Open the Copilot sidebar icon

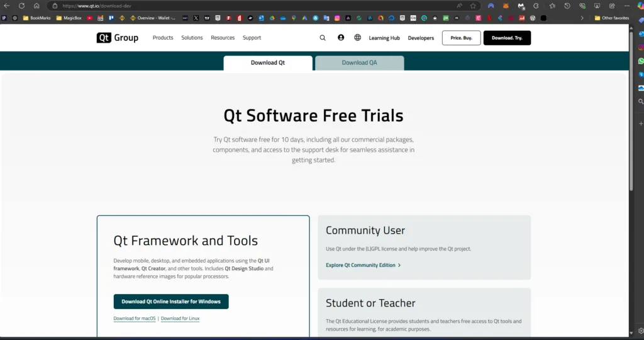(x=640, y=6)
